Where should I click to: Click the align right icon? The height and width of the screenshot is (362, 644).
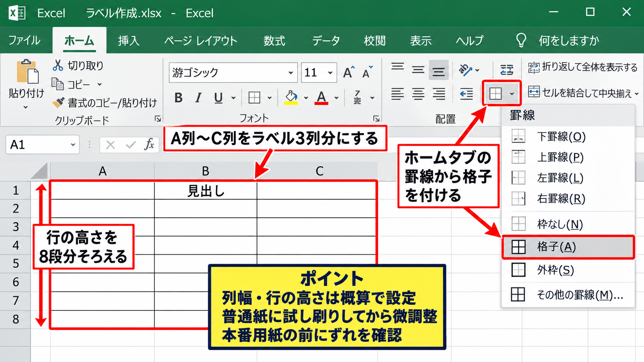pyautogui.click(x=439, y=93)
